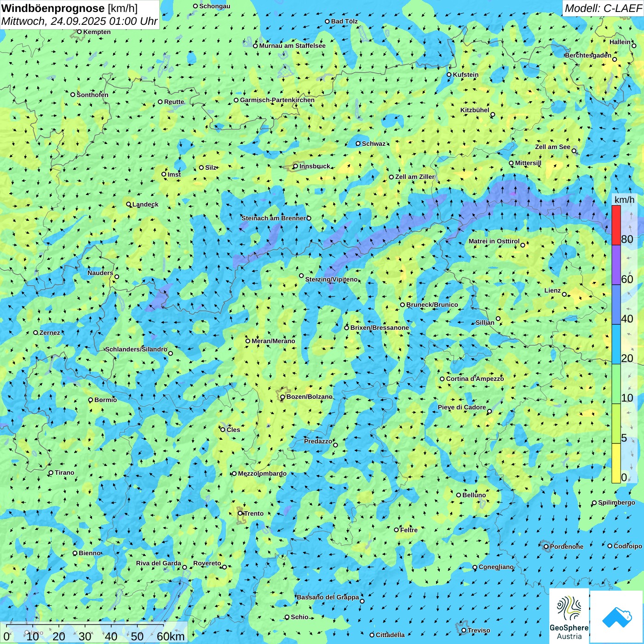
Task: Click the Trento city marker
Action: coord(240,513)
